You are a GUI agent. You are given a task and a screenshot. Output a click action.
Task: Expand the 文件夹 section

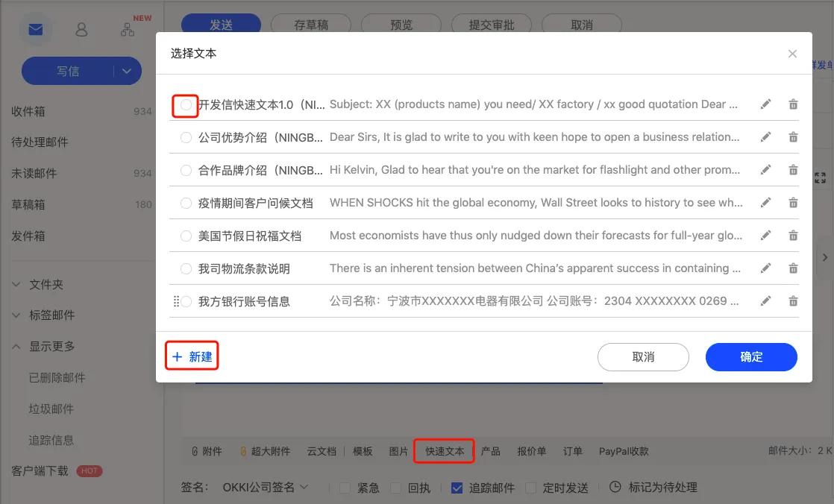pos(16,284)
